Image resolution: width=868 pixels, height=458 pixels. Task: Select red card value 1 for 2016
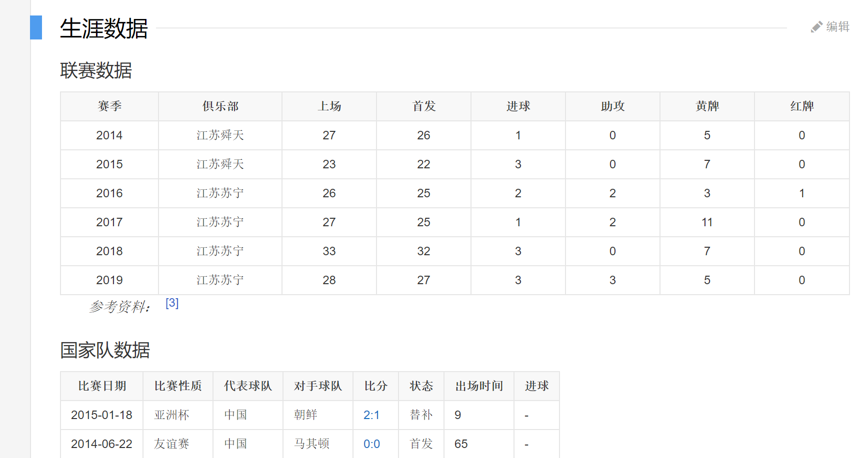click(802, 193)
